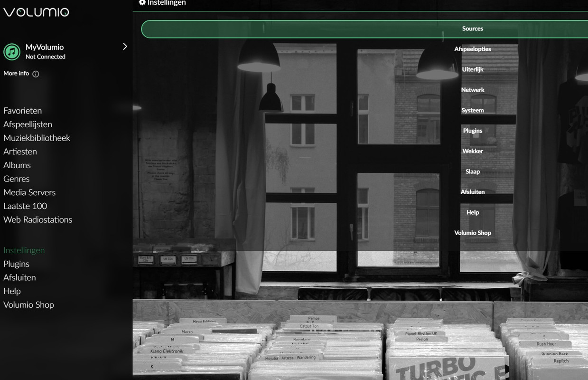
Task: Open Web Radiostations in sidebar
Action: tap(38, 219)
